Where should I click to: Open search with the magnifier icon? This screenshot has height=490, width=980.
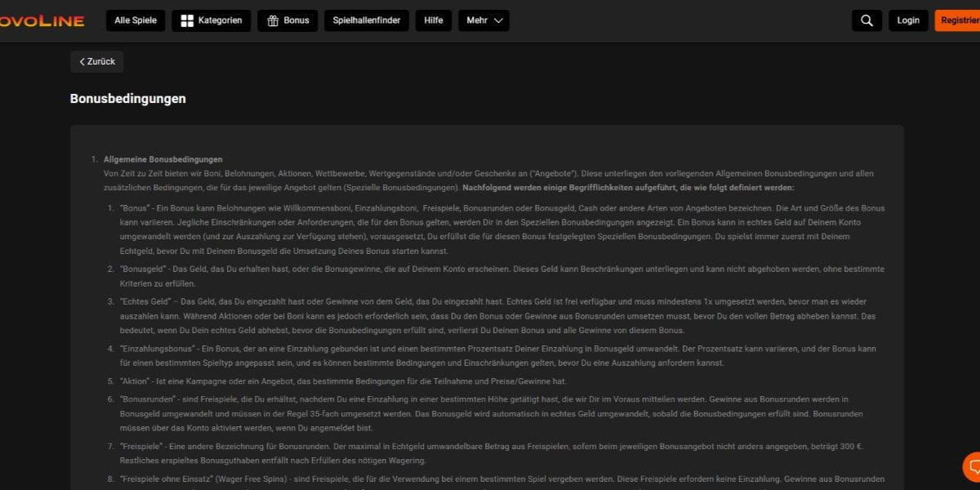[866, 20]
